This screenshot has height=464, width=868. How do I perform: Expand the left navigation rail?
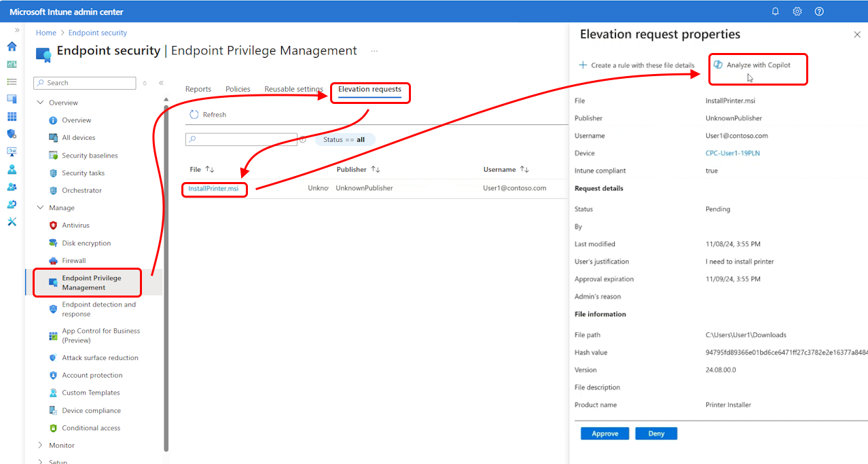point(17,31)
